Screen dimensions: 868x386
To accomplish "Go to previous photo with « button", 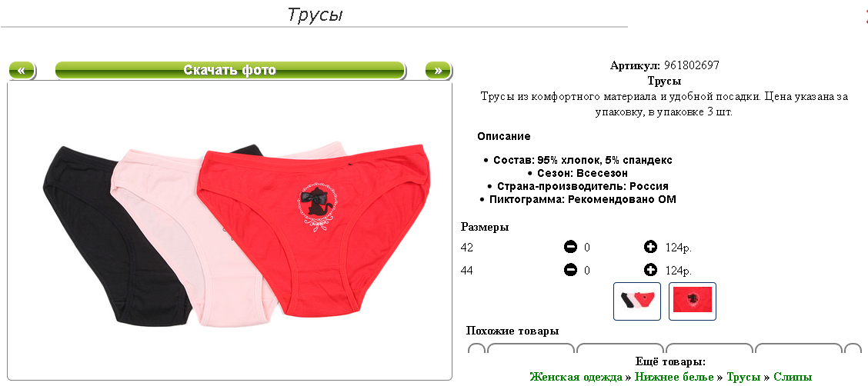I will (22, 71).
